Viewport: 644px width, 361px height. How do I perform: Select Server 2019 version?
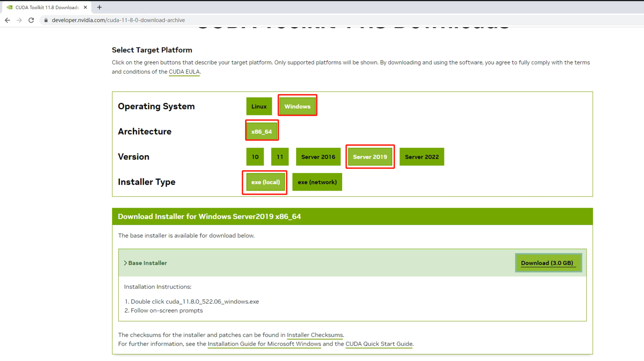[370, 157]
